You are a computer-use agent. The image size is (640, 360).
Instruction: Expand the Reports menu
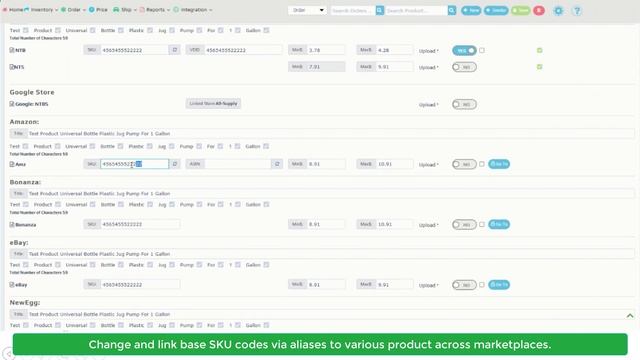coord(155,9)
